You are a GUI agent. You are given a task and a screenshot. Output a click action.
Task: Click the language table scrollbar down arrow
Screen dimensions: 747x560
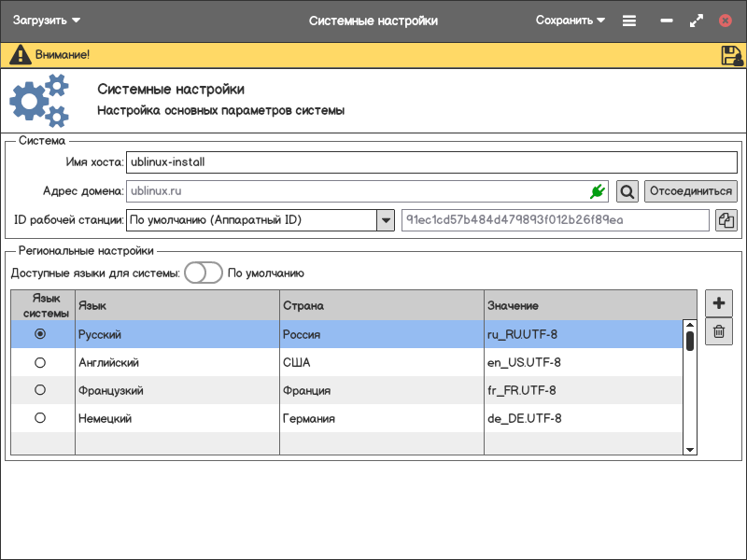click(x=690, y=449)
